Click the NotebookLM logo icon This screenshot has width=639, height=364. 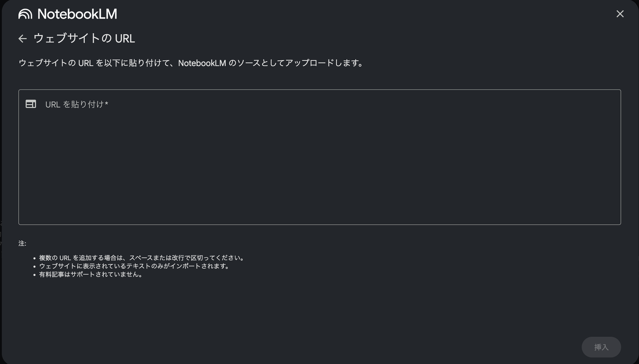click(x=25, y=14)
